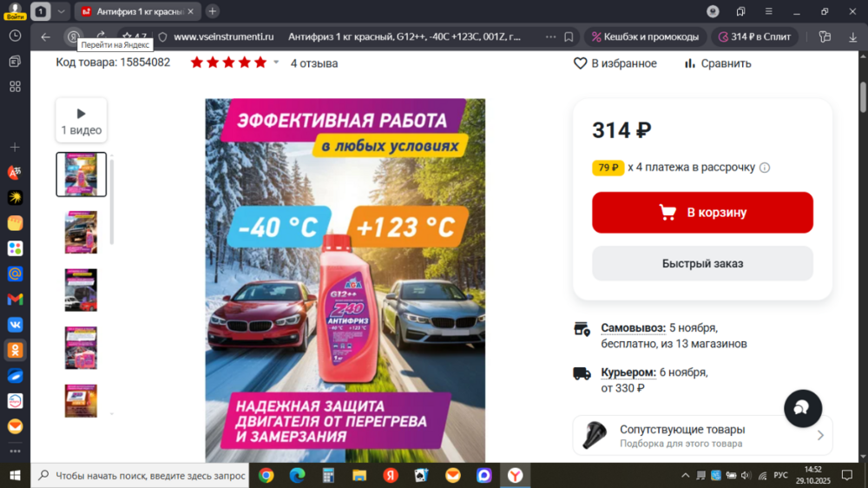Open browser history clock icon

pyautogui.click(x=15, y=36)
